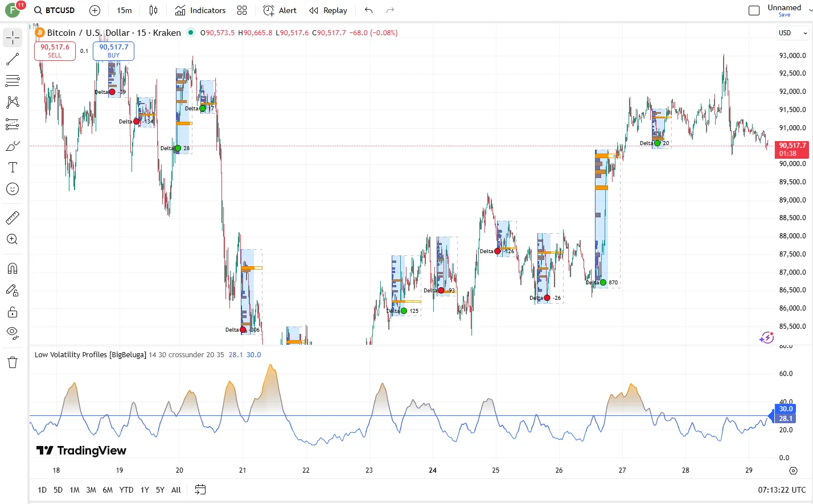Activate the zoom in tool
The width and height of the screenshot is (813, 504).
(13, 239)
